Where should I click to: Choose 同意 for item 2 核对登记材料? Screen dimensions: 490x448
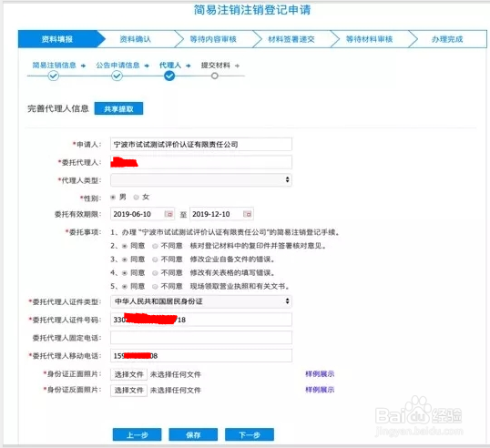point(125,246)
